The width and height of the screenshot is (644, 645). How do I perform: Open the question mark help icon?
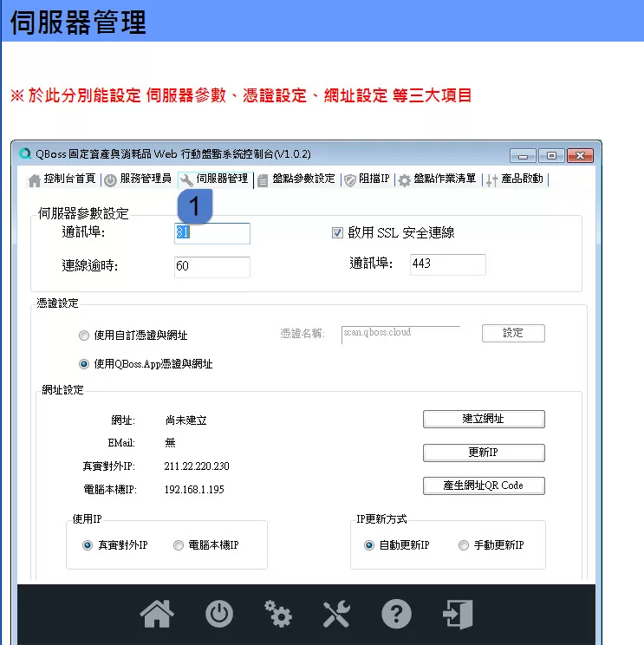click(395, 615)
